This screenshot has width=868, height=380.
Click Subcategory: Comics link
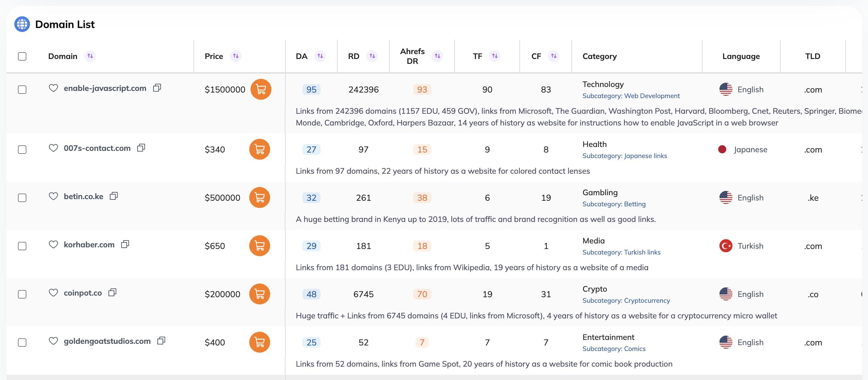[x=614, y=349]
